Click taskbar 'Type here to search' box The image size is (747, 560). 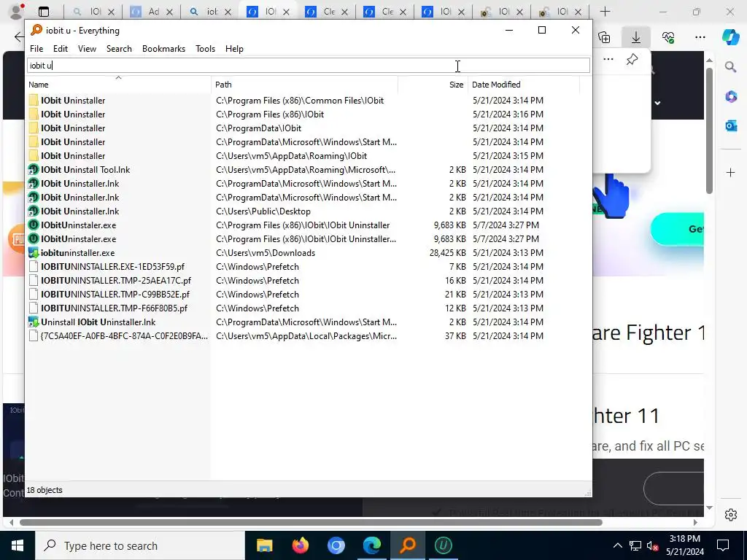(x=140, y=545)
